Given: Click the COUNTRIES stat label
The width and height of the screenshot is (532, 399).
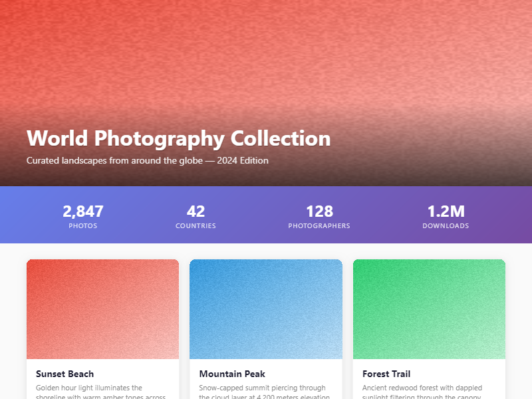Looking at the screenshot, I should pyautogui.click(x=196, y=226).
